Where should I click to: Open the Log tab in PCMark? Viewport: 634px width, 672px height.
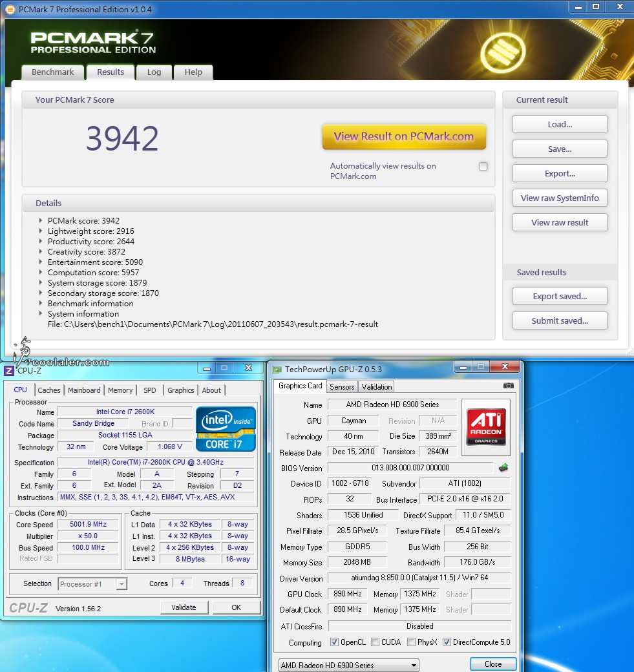coord(154,72)
